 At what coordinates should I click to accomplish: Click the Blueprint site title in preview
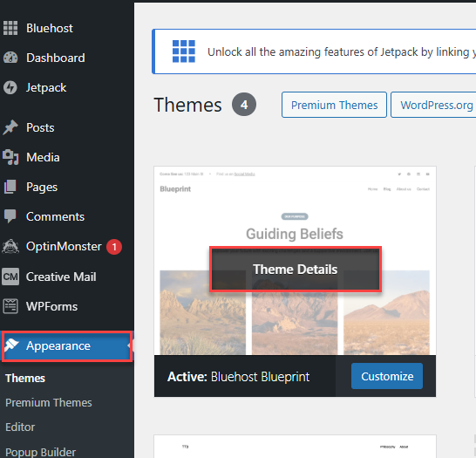175,189
